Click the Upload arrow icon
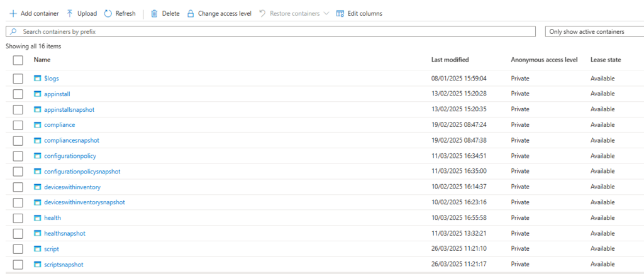Screen dimensions: 644x274 (70, 13)
